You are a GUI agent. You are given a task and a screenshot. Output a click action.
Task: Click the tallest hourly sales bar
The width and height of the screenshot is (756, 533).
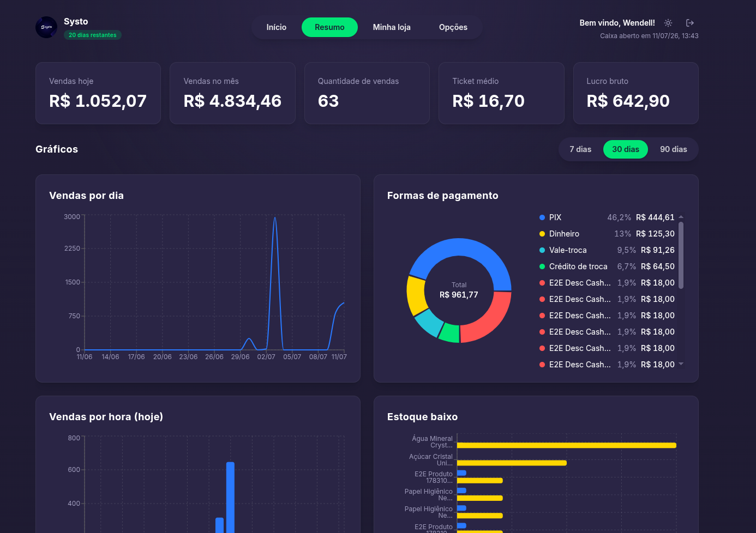[230, 497]
